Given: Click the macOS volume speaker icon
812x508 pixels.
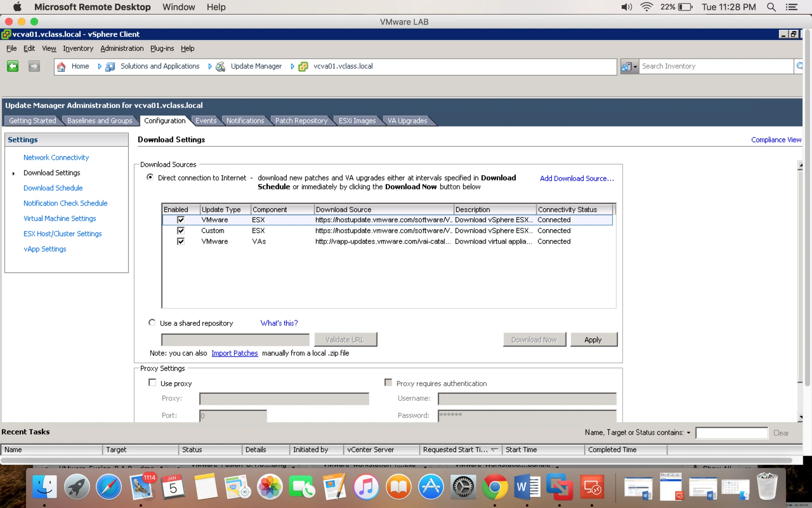Looking at the screenshot, I should pos(626,7).
